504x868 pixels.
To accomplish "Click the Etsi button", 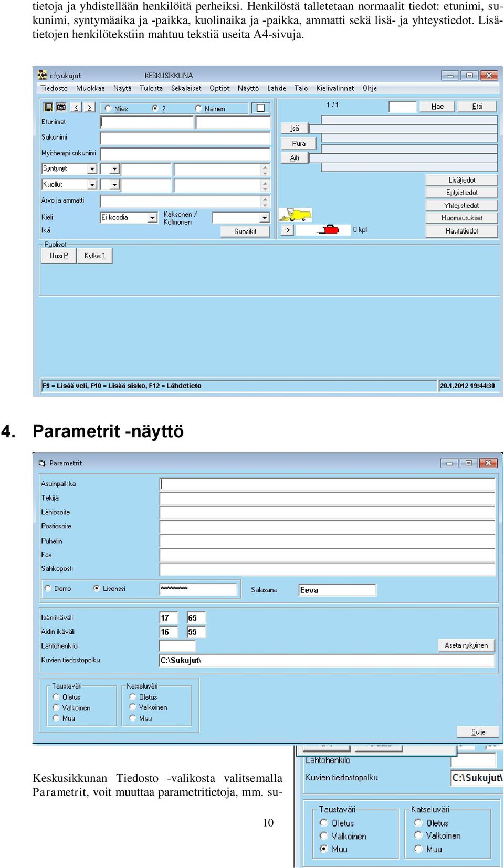I will point(477,107).
